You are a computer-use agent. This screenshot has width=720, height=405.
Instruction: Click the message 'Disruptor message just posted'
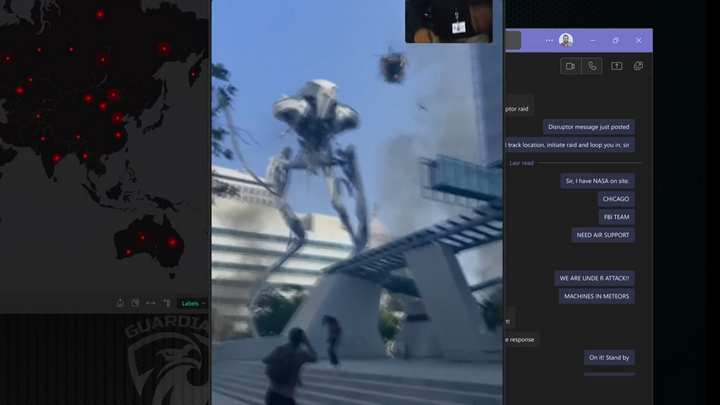(589, 127)
